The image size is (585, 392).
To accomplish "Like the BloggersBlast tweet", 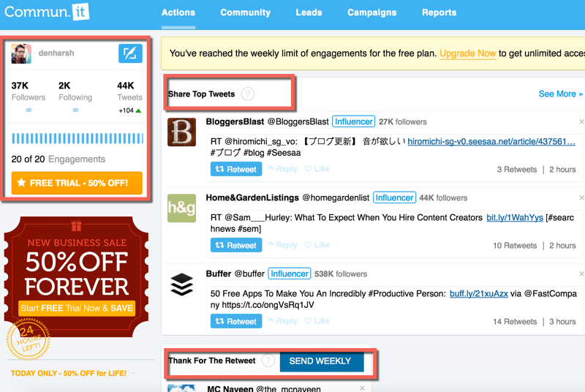I will click(317, 169).
